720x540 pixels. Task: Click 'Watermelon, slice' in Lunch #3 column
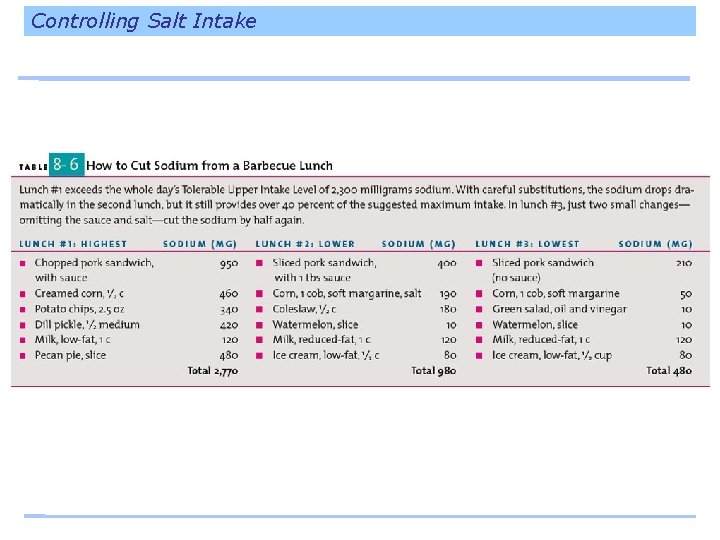(x=535, y=325)
